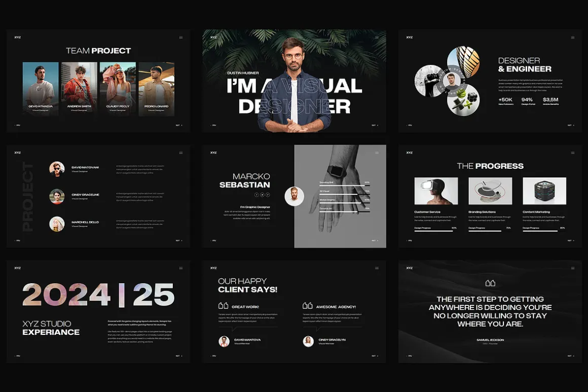Click image above Branding Solutions
Screen dimensions: 588x392
tap(490, 191)
